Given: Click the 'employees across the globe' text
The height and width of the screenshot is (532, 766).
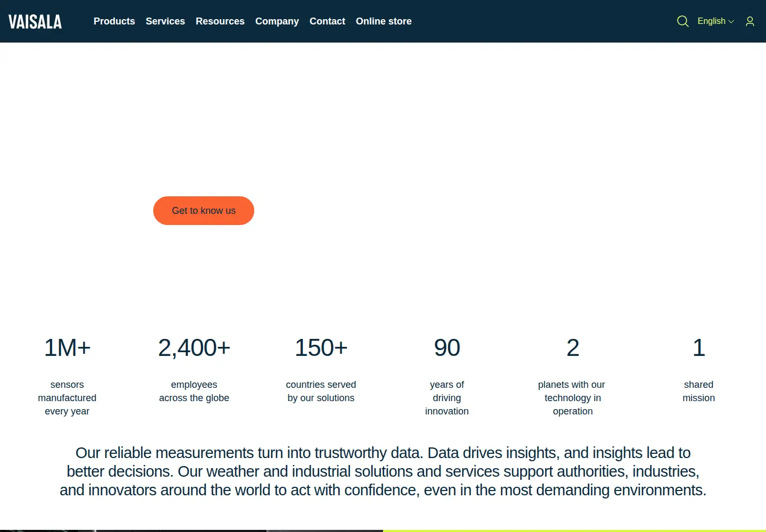Looking at the screenshot, I should pyautogui.click(x=194, y=391).
